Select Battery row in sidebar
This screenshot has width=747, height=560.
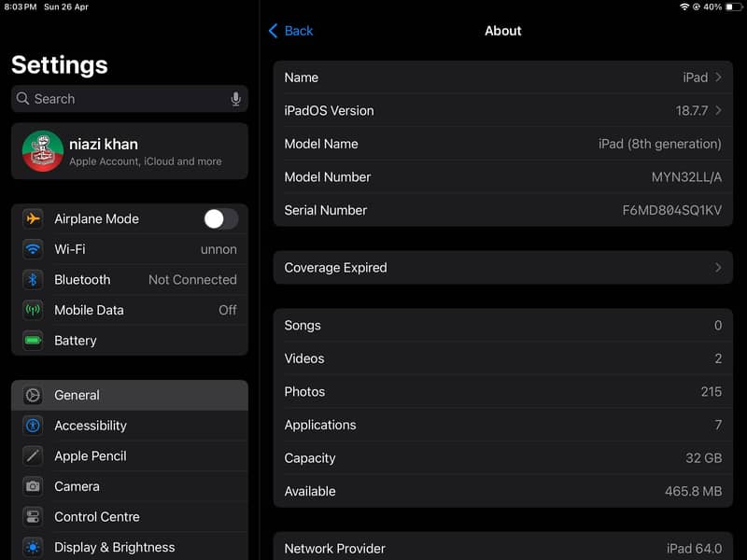coord(130,341)
